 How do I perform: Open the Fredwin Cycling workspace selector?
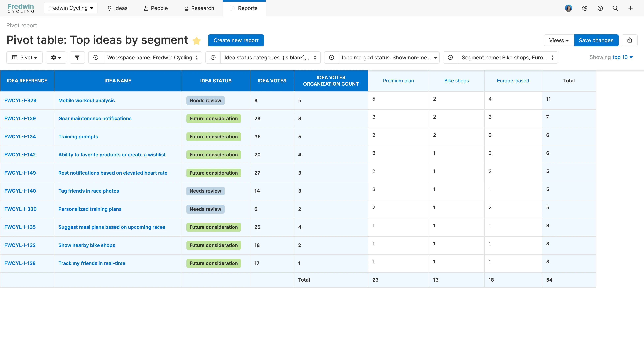pyautogui.click(x=70, y=8)
